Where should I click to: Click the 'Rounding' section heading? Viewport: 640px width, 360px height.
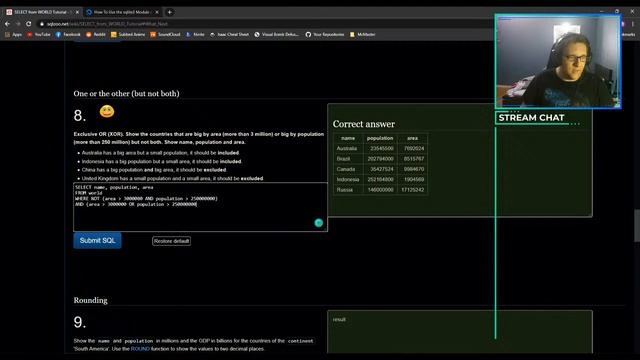pyautogui.click(x=91, y=300)
